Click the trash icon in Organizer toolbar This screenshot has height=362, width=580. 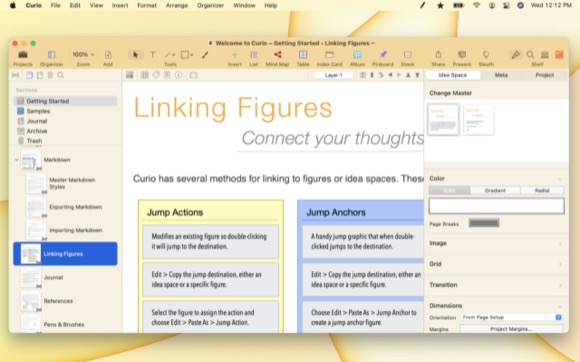(x=50, y=75)
